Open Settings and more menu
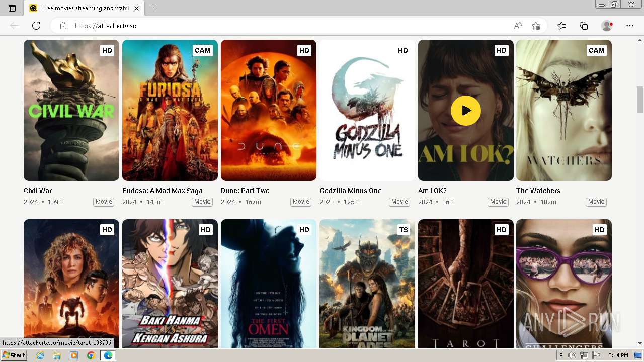 630,26
